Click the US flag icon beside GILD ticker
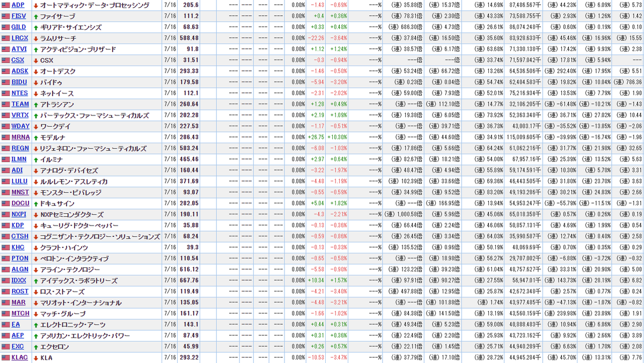The height and width of the screenshot is (363, 644). click(5, 27)
